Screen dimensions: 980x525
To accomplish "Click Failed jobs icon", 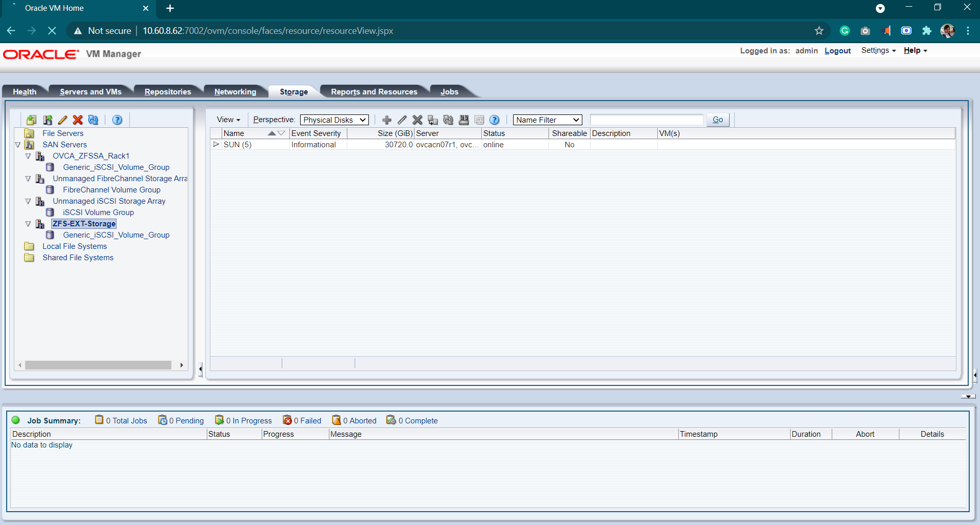I will pyautogui.click(x=287, y=420).
